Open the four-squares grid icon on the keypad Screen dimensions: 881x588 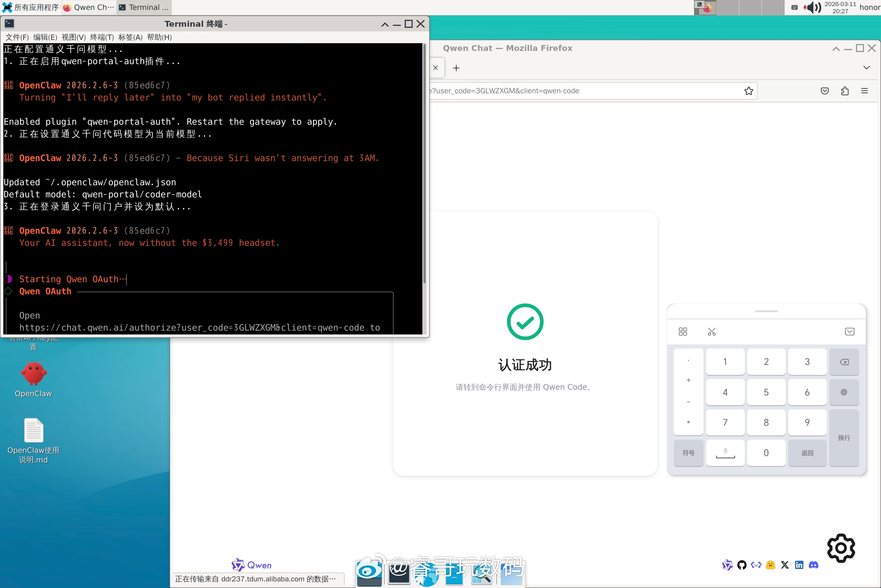[682, 331]
